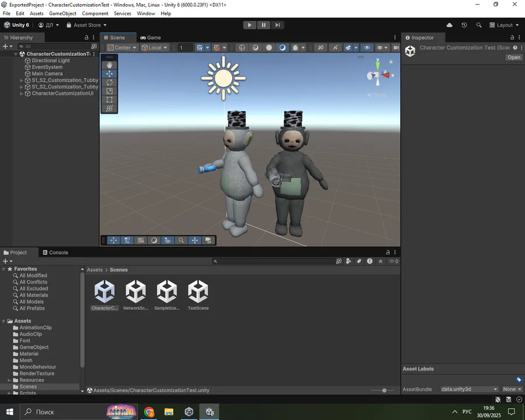
Task: Open AssetBundle data.unity3d dropdown
Action: [469, 389]
